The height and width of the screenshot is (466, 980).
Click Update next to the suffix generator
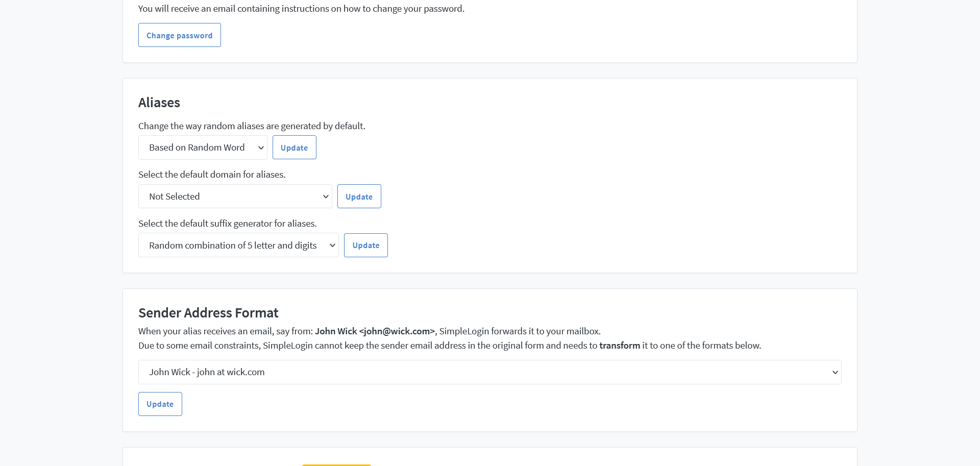tap(365, 246)
